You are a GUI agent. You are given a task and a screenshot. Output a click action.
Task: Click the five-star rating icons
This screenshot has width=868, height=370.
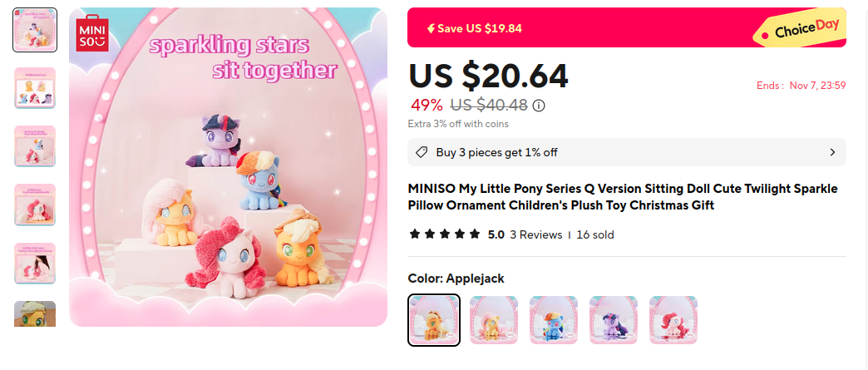pyautogui.click(x=445, y=234)
